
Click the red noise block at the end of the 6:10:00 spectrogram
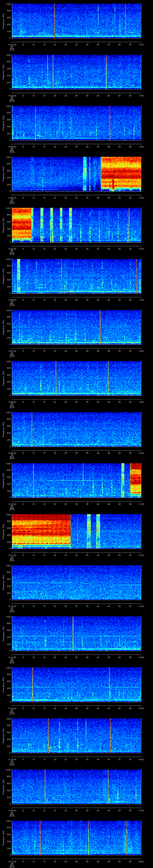pyautogui.click(x=136, y=478)
